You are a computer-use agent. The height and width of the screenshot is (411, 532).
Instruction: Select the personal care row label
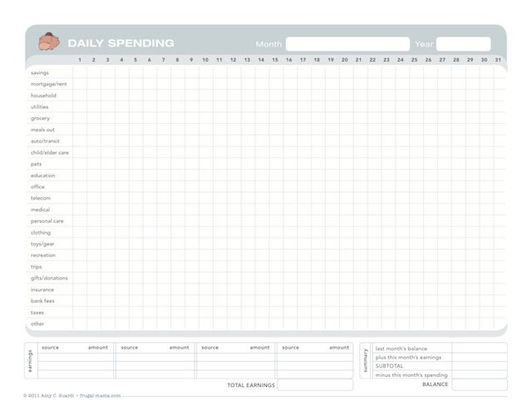tap(47, 221)
